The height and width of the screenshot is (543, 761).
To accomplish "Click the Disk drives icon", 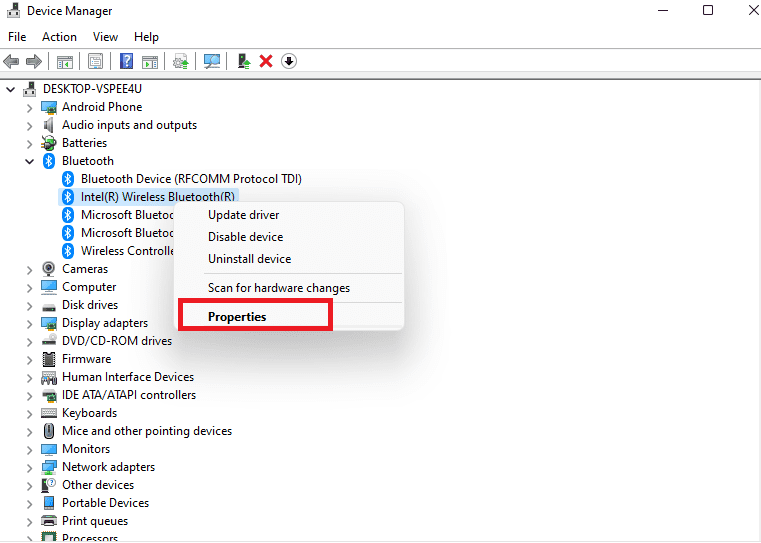I will click(49, 307).
